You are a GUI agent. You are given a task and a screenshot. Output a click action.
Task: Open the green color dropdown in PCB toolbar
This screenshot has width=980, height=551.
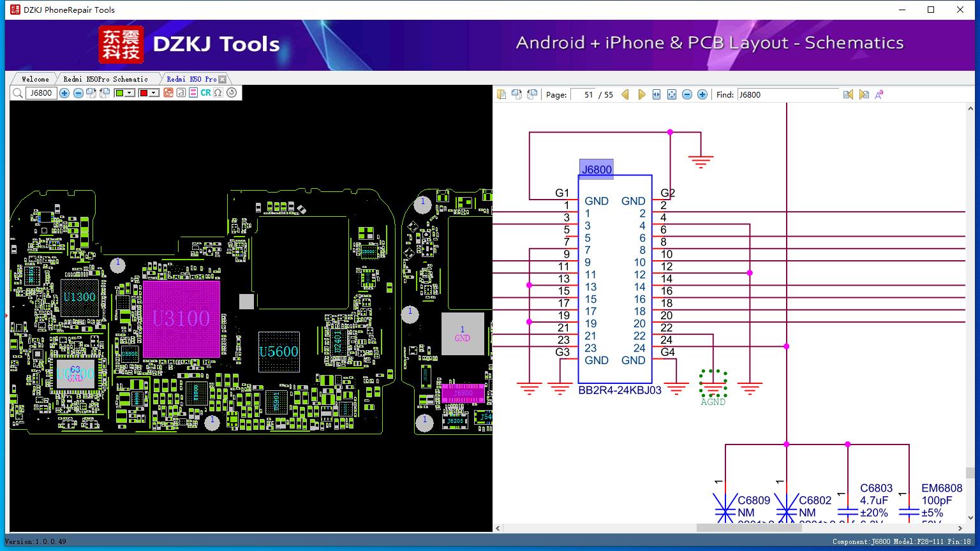[x=130, y=93]
